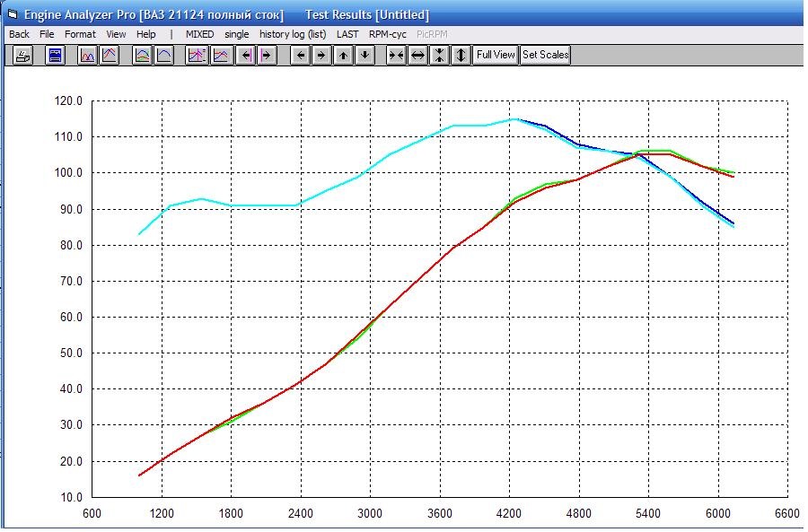This screenshot has width=808, height=532.
Task: Click the blue window icon beside the printer
Action: coord(55,55)
